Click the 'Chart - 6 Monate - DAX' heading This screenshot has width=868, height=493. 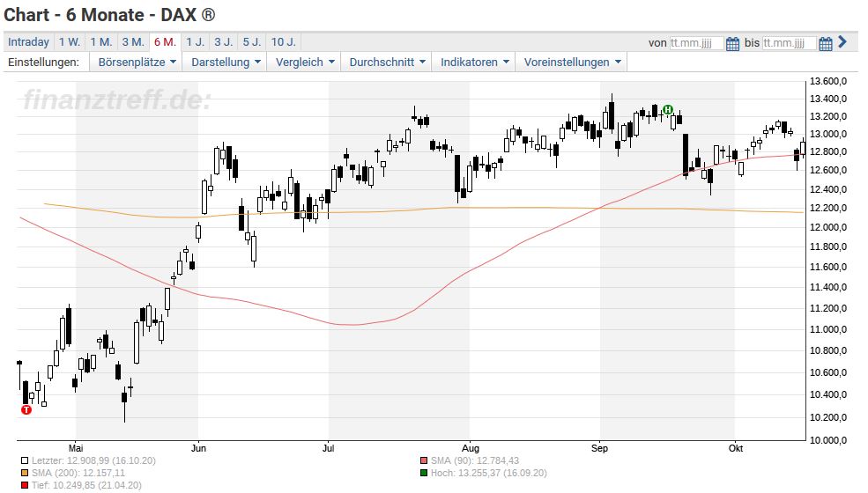tap(109, 15)
